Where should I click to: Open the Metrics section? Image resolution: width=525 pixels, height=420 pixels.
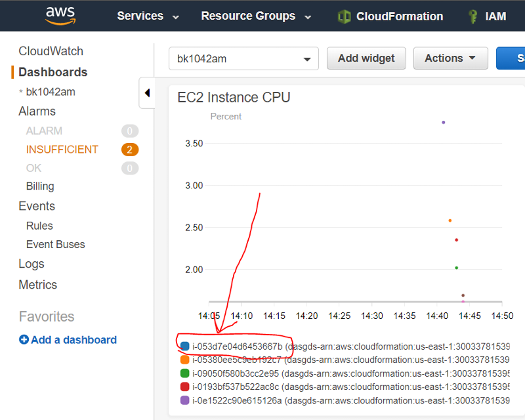pos(38,285)
